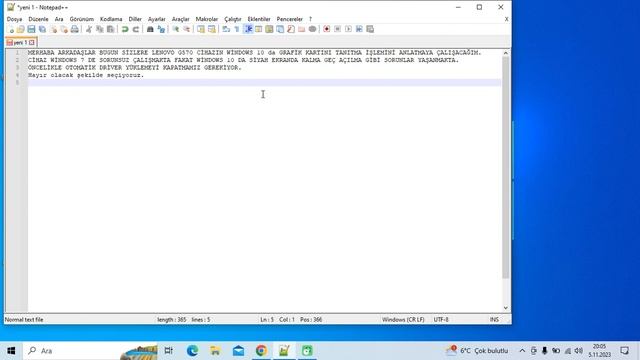Image resolution: width=640 pixels, height=360 pixels.
Task: Undo the last edit with green arrow
Action: (x=125, y=29)
